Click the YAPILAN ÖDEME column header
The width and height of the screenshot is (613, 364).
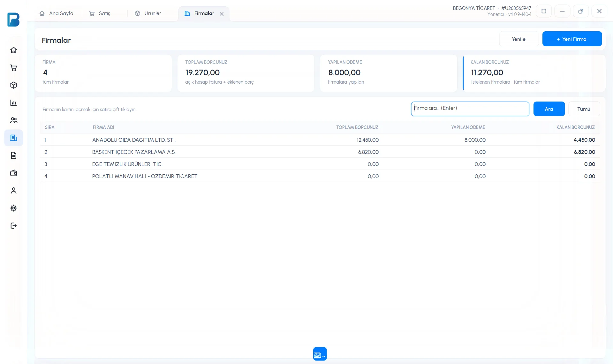tap(468, 127)
